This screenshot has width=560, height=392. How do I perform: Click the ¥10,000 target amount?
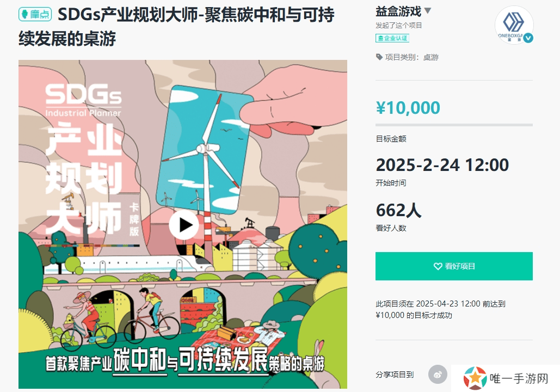coord(408,108)
